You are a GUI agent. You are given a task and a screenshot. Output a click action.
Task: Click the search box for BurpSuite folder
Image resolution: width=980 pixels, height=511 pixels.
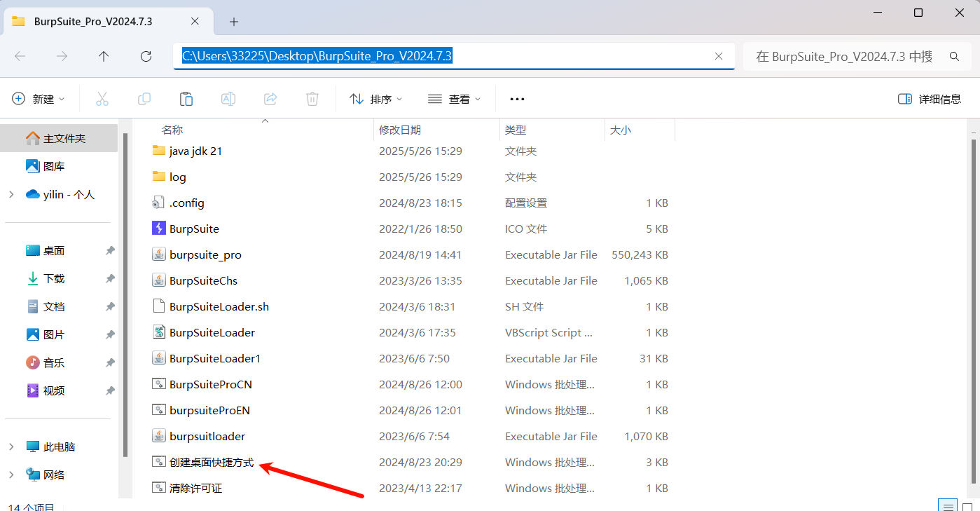pyautogui.click(x=844, y=57)
